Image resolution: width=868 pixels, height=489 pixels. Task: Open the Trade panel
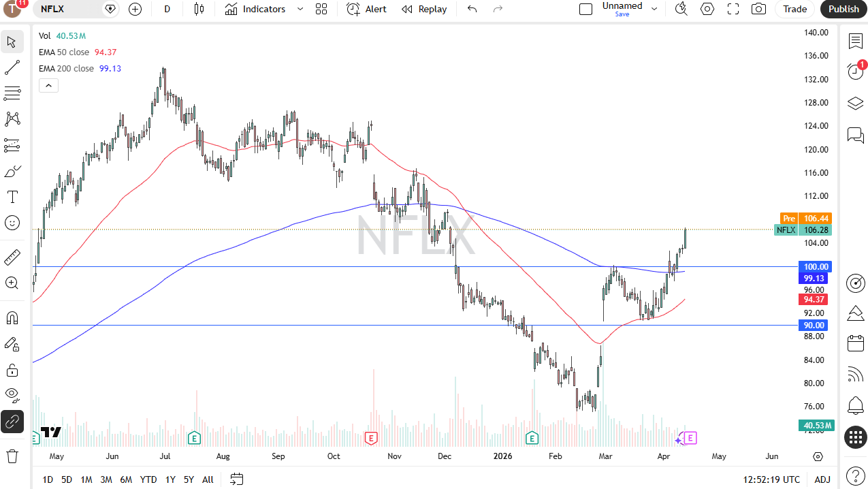click(x=794, y=9)
